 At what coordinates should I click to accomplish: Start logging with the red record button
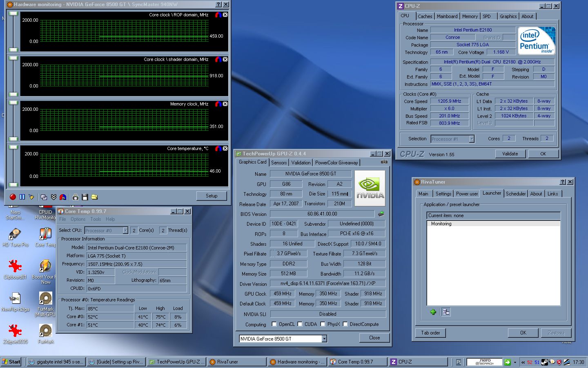point(13,197)
